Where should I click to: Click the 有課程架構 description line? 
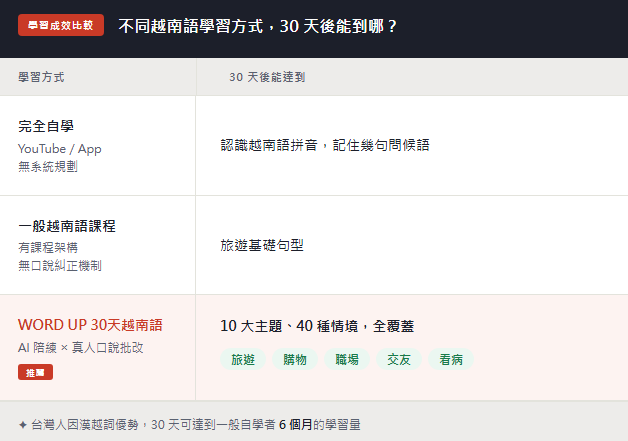48,248
